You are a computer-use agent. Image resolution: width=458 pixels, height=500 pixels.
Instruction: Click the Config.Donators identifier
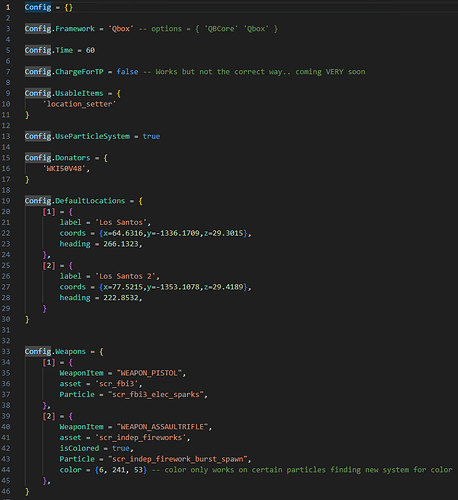pos(57,158)
